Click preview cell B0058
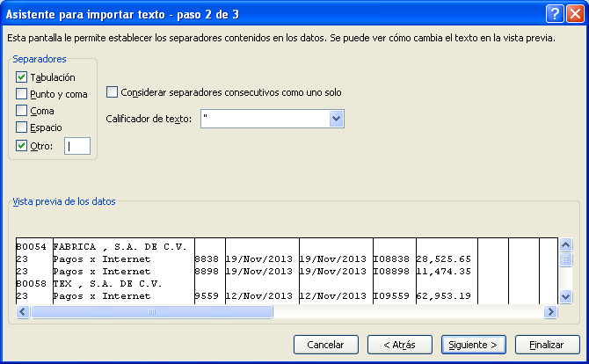Screen dimensions: 589x364 (31, 284)
